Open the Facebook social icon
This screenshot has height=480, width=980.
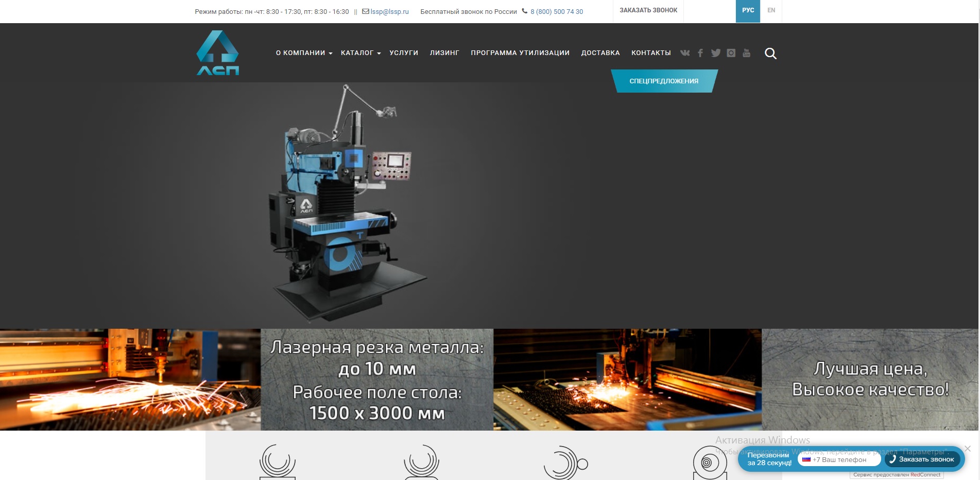point(700,53)
